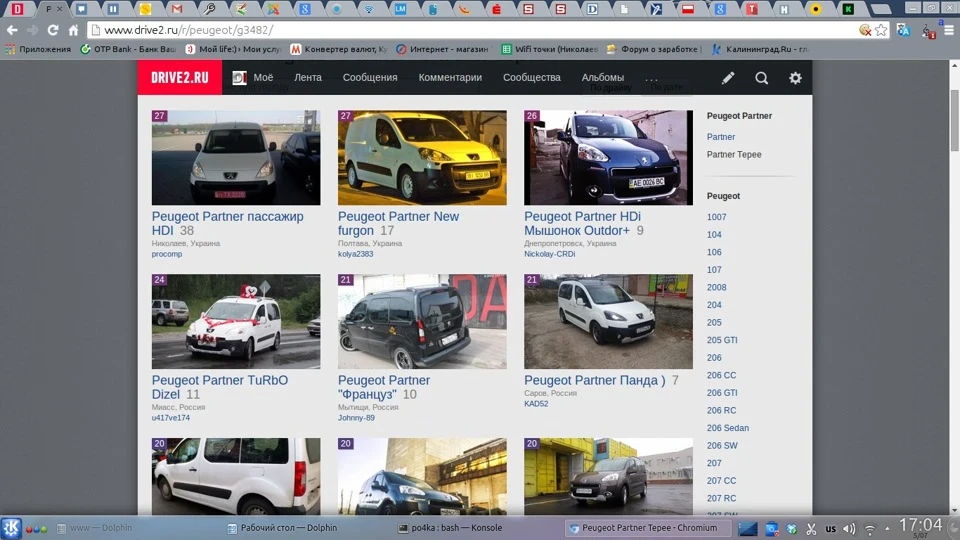Open the Wi-Fi network tray icon
Image resolution: width=960 pixels, height=540 pixels.
(869, 528)
